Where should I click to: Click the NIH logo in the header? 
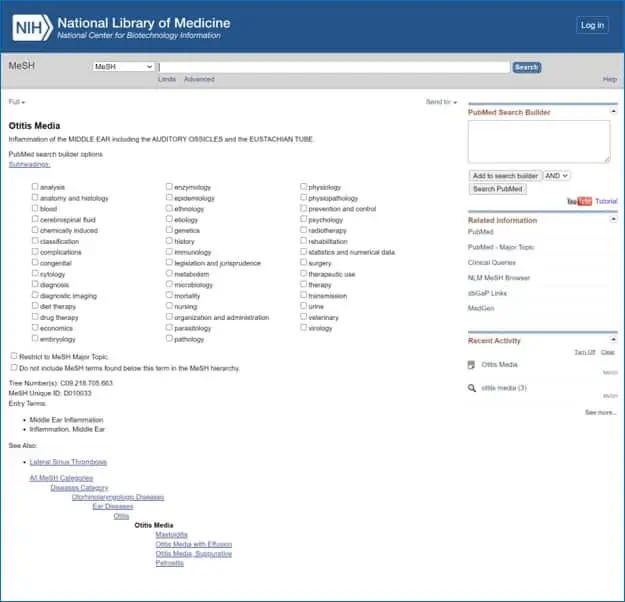tap(32, 25)
